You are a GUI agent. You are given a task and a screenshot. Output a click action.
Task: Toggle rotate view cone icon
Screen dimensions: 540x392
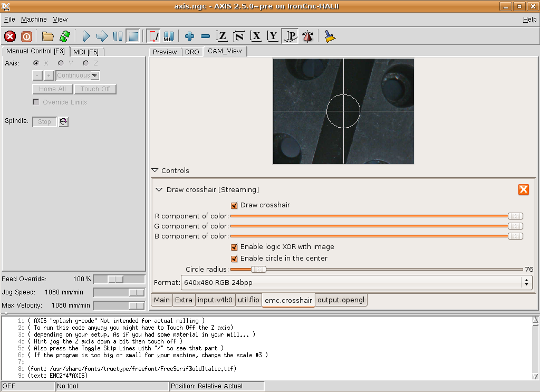click(307, 36)
